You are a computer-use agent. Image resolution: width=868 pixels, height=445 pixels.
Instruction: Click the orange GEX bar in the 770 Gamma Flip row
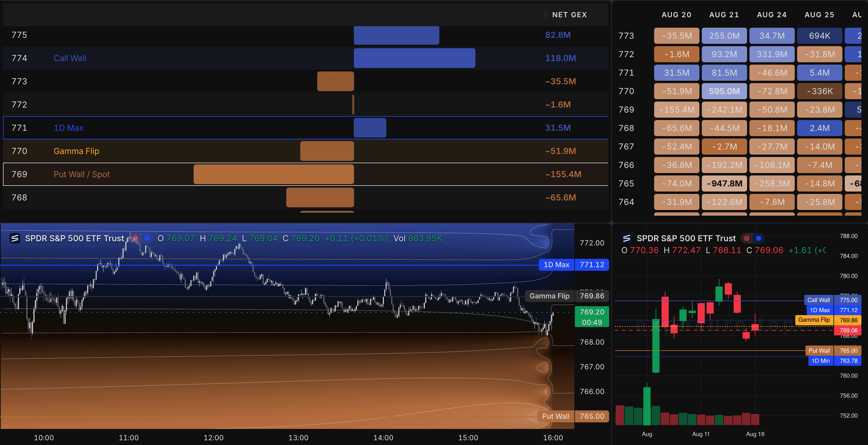(x=327, y=151)
